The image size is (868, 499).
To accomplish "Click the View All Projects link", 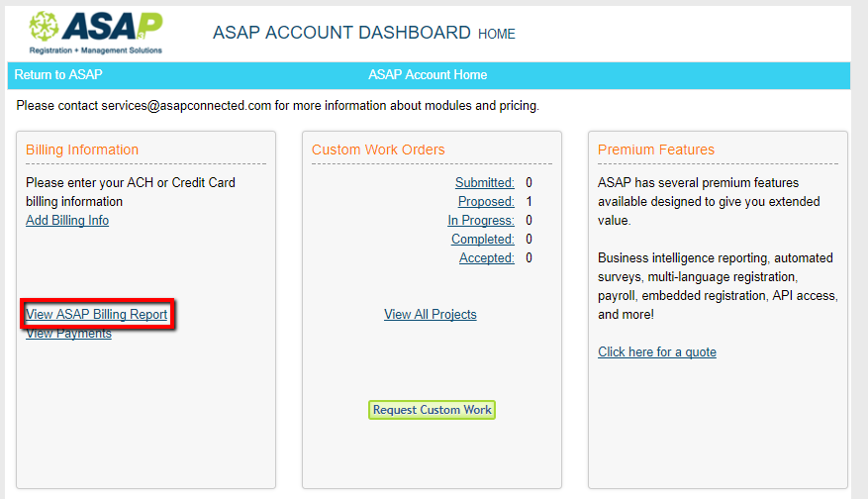I will (x=431, y=315).
